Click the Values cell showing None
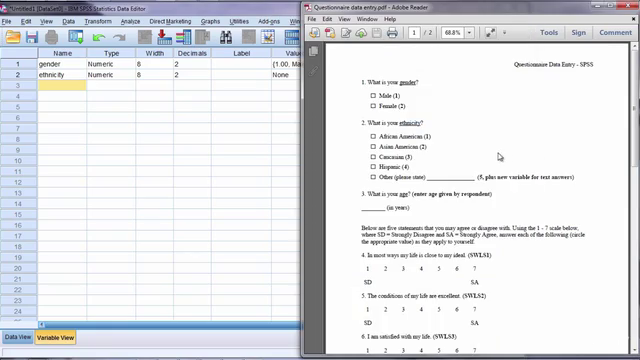Screen dimensions: 640x360 point(286,75)
